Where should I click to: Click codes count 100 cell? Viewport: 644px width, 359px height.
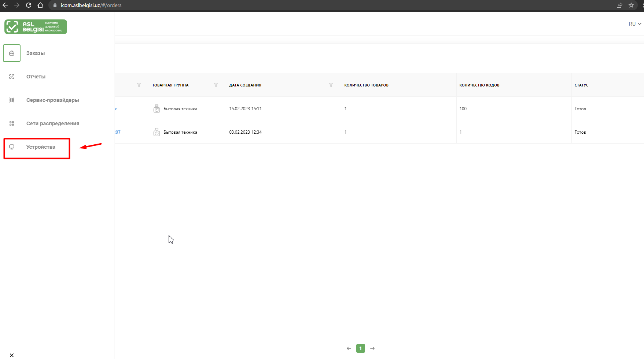click(463, 109)
